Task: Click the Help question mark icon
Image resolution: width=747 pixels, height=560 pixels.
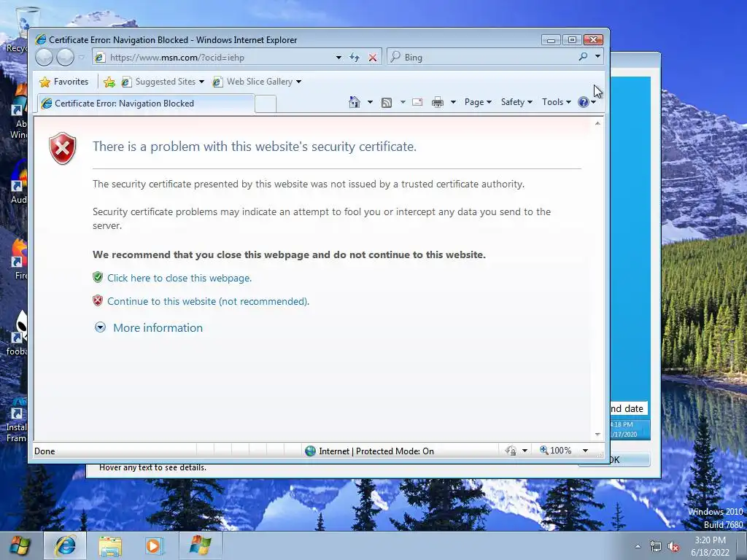Action: pyautogui.click(x=583, y=102)
